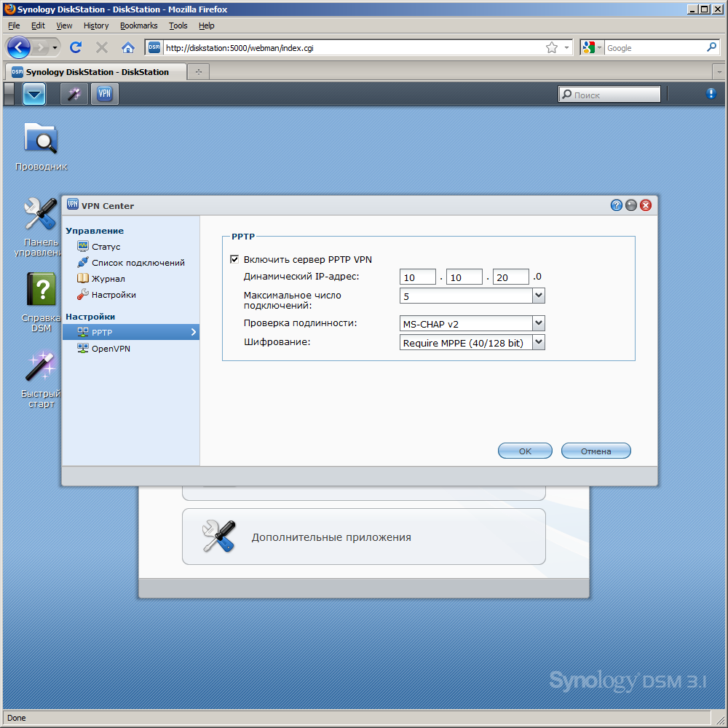This screenshot has width=728, height=728.
Task: Open the Firefox View menu
Action: click(x=64, y=25)
